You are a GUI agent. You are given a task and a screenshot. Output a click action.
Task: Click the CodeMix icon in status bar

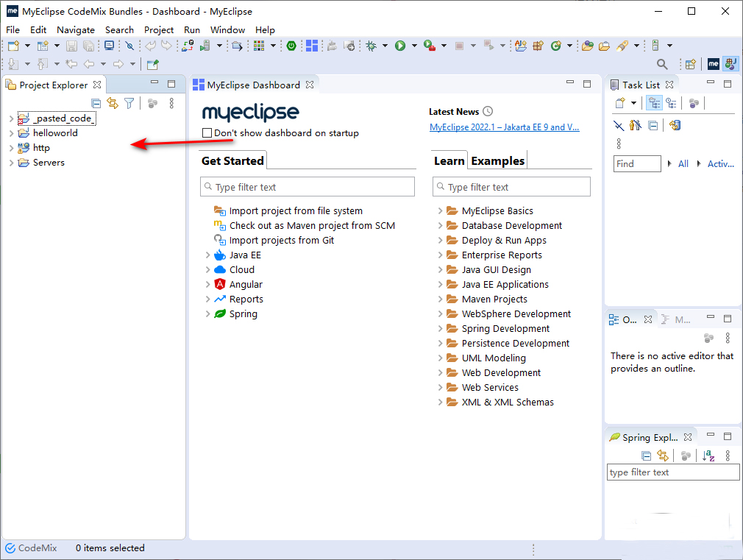pyautogui.click(x=10, y=548)
